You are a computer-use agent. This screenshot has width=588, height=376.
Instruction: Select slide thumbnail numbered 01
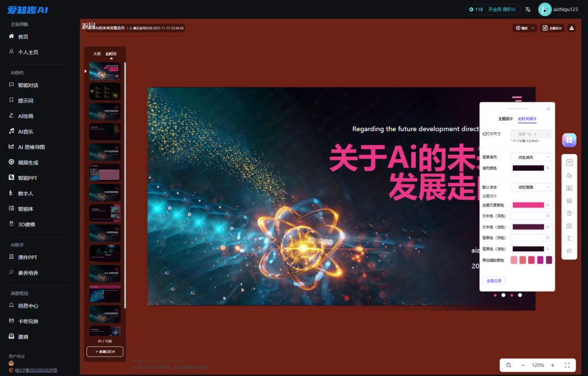point(105,112)
